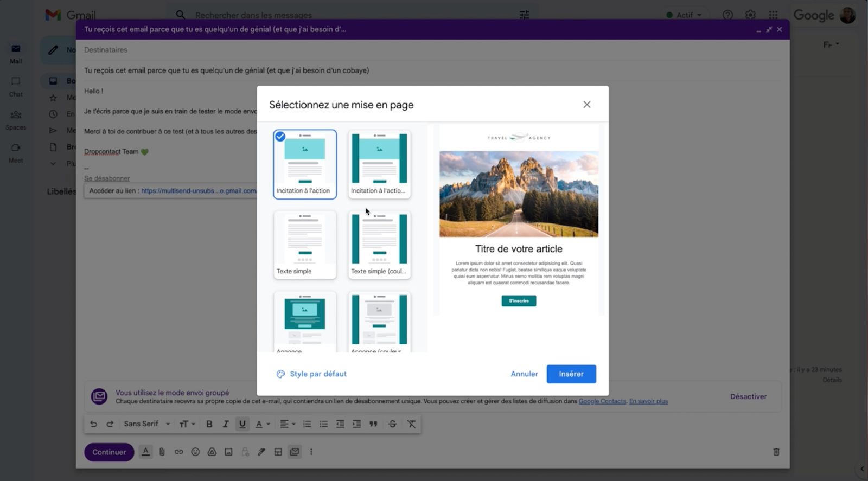Close the layout selection dialog
This screenshot has width=868, height=481.
pos(587,105)
